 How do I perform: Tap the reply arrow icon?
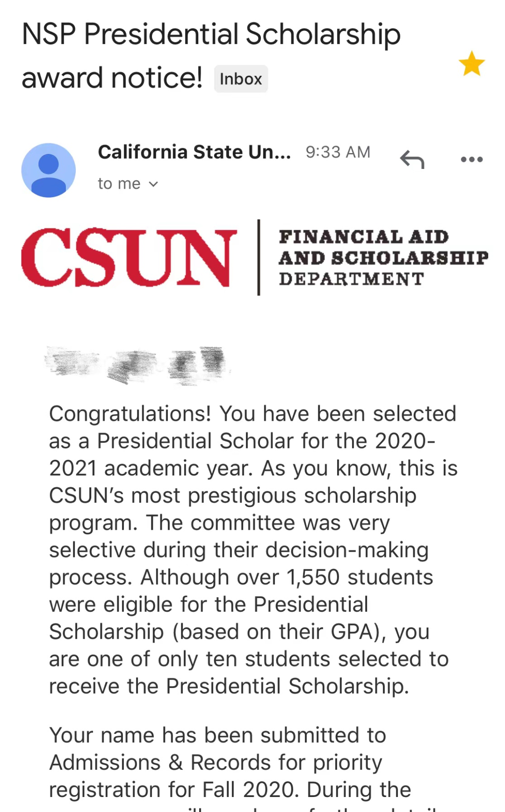pos(412,160)
